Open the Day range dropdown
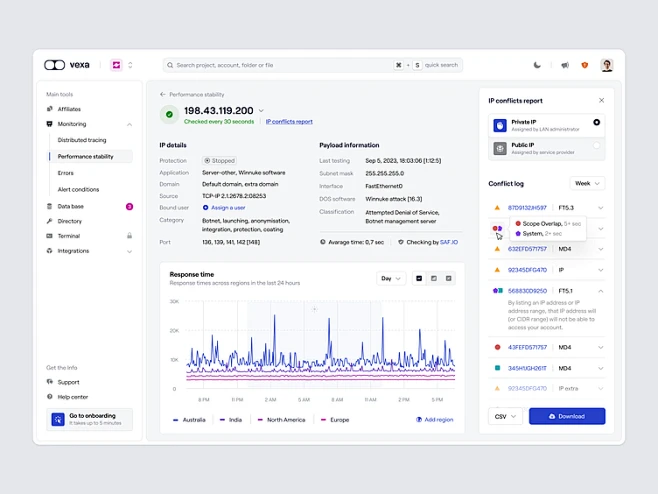 pos(391,278)
